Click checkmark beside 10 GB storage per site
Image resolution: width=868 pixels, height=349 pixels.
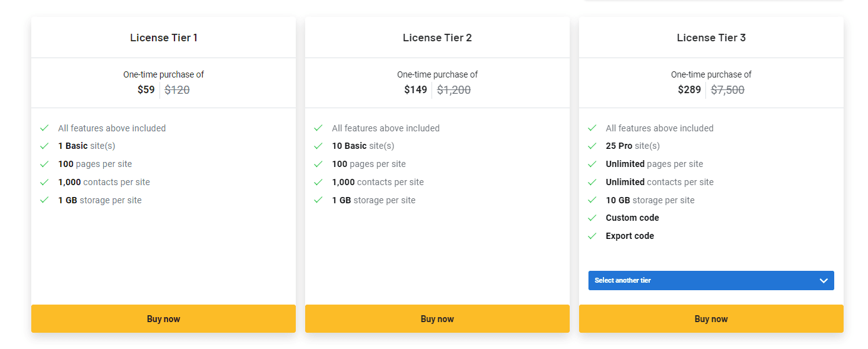click(x=592, y=200)
